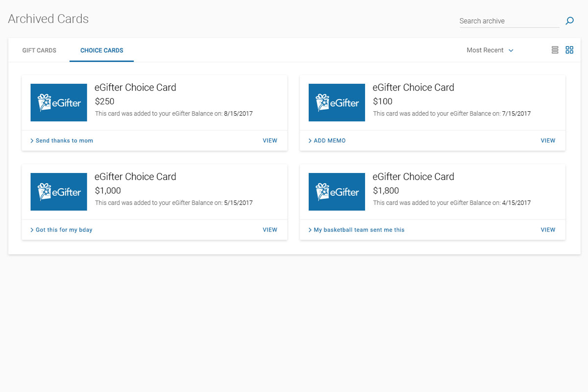The width and height of the screenshot is (588, 392).
Task: View the $250 Choice Card
Action: click(270, 141)
